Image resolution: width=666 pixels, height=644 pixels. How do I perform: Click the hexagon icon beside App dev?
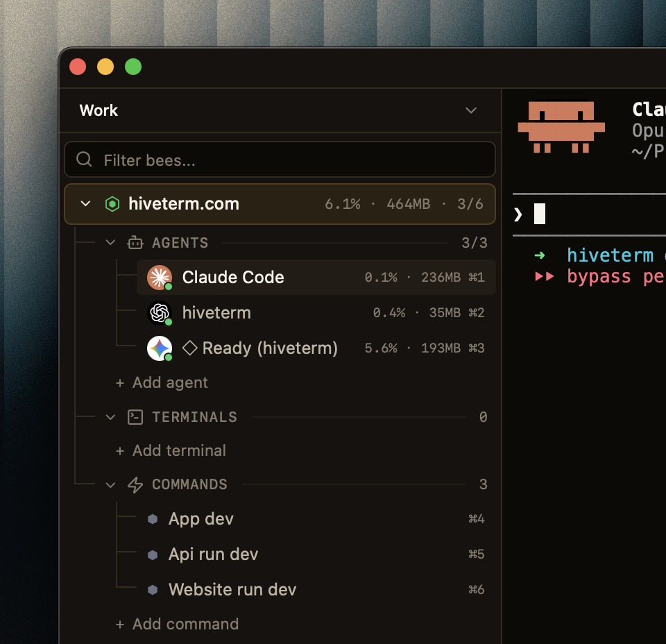pos(153,519)
